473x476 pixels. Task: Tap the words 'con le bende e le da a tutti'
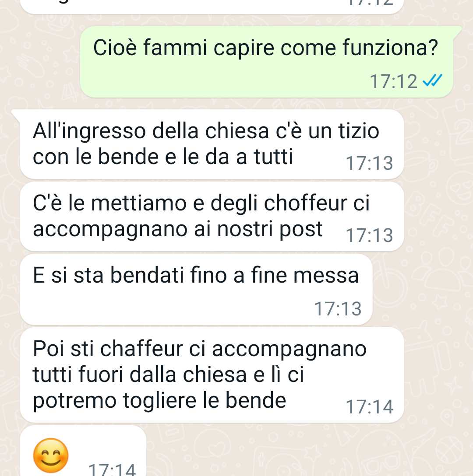click(162, 157)
